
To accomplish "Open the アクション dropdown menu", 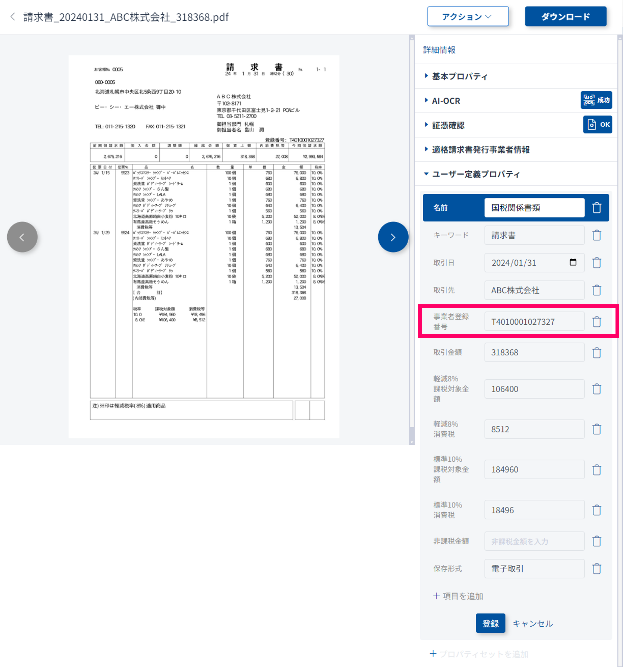I will 468,17.
